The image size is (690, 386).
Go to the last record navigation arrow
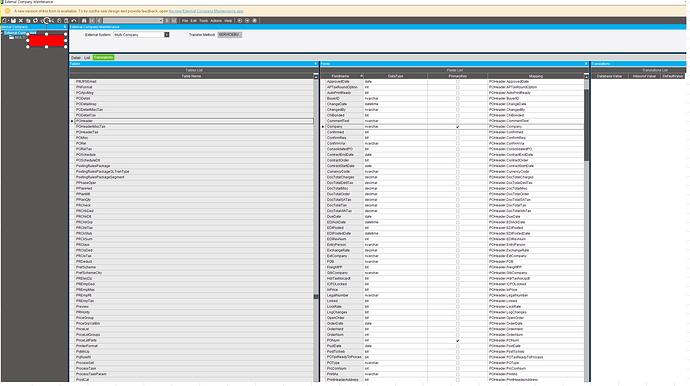tap(174, 21)
